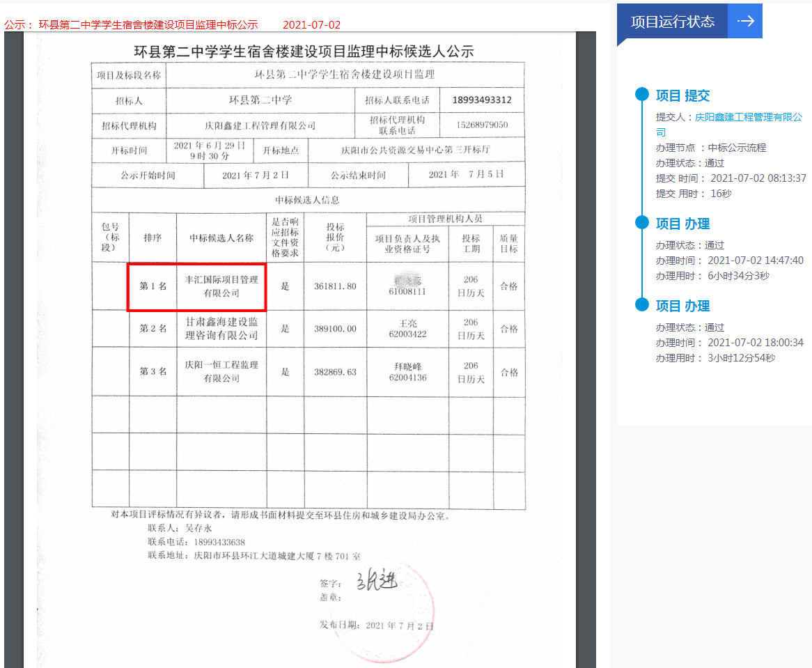Click the bid opening time 2021年6月29日 cell
Viewport: 812px width, 668px height.
(209, 150)
